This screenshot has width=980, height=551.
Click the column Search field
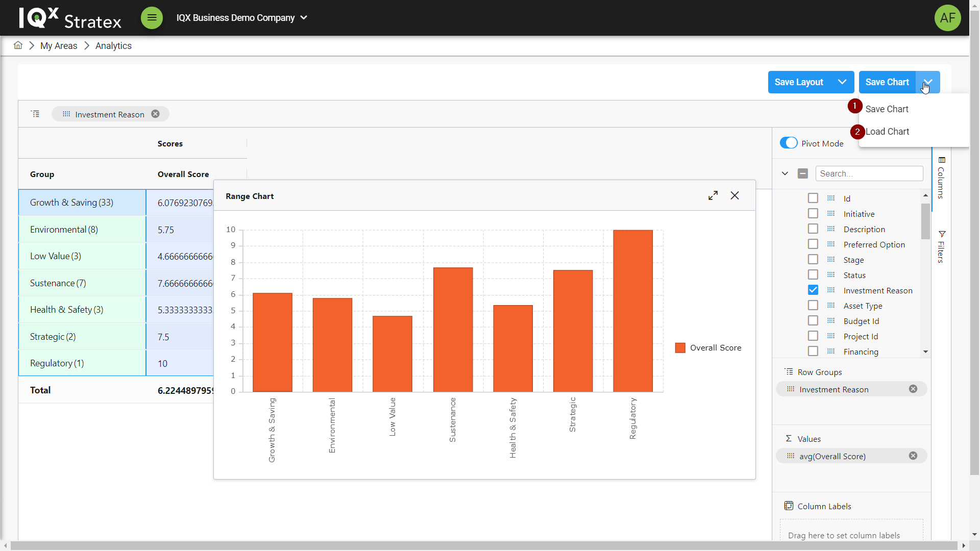point(869,173)
